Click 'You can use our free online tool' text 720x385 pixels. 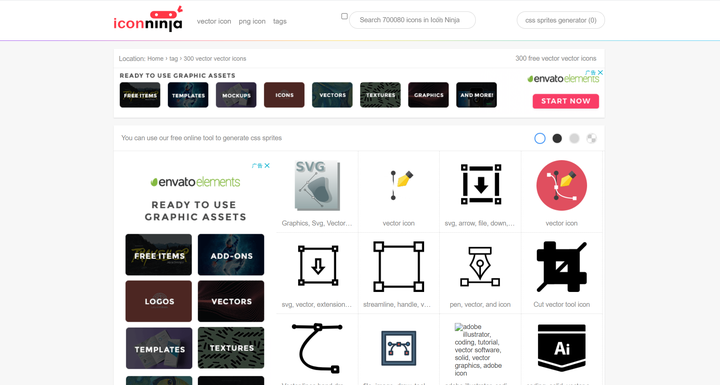tap(201, 138)
